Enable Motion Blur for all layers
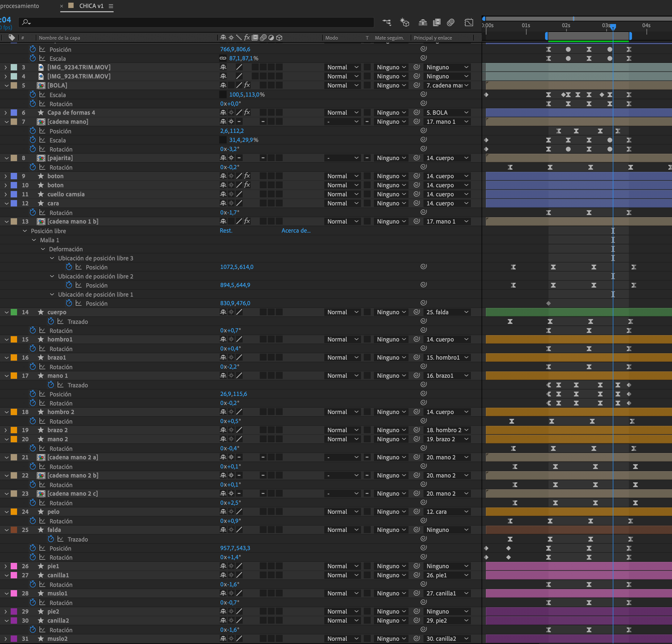This screenshot has height=644, width=672. [x=451, y=23]
